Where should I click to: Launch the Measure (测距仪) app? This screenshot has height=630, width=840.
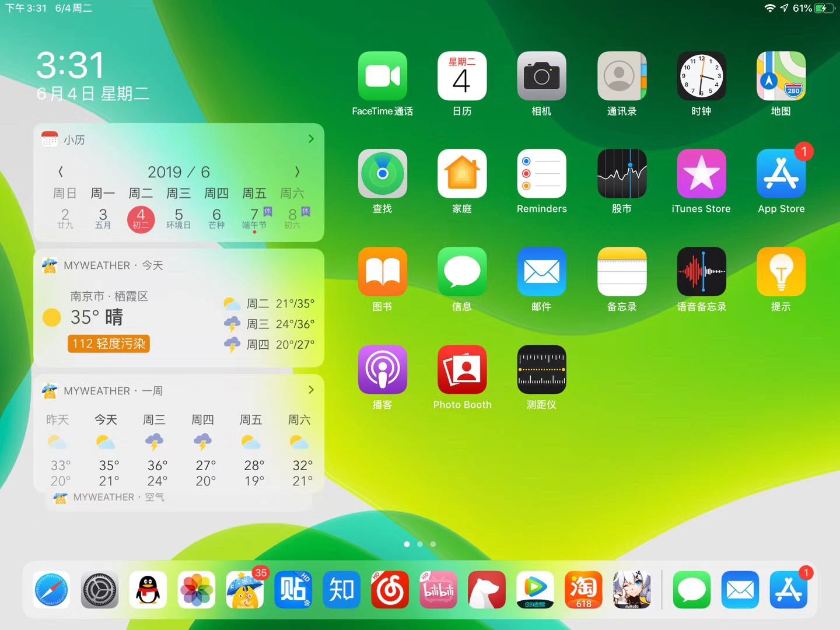541,370
